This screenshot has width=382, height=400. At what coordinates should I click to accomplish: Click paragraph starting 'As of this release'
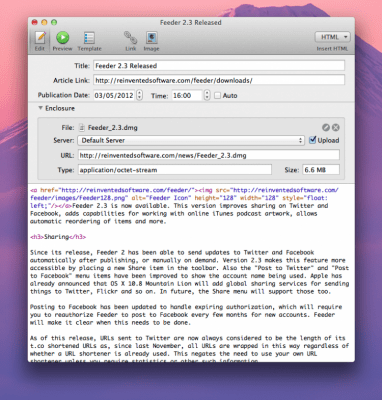tap(189, 350)
